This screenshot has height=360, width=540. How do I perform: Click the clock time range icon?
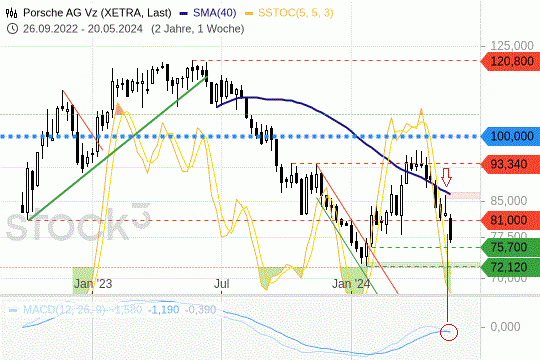pyautogui.click(x=12, y=29)
